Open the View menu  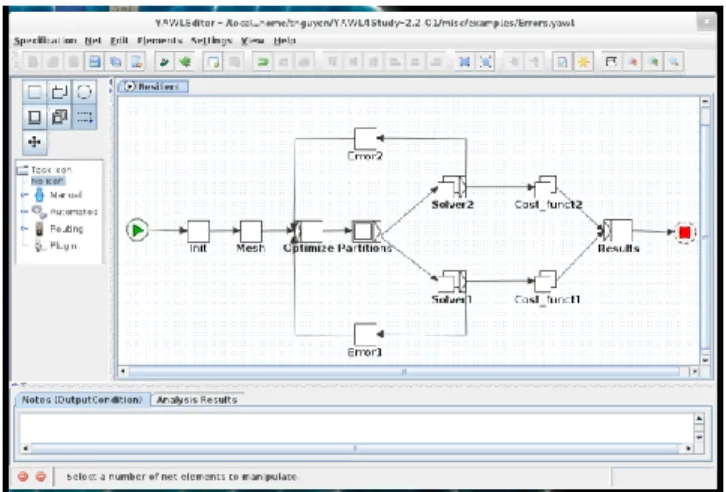point(252,41)
